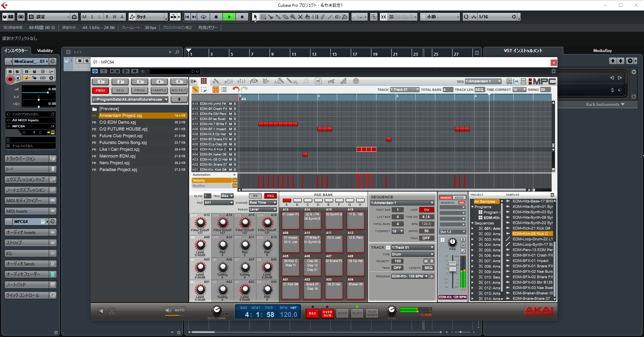The height and width of the screenshot is (337, 644).
Task: Click the MPC undo arrow
Action: (x=236, y=89)
